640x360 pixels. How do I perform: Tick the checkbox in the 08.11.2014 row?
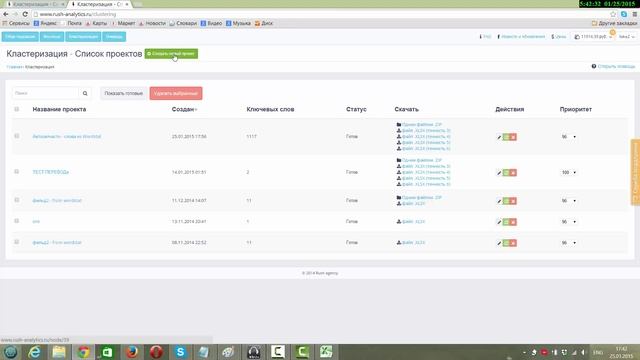pos(17,242)
